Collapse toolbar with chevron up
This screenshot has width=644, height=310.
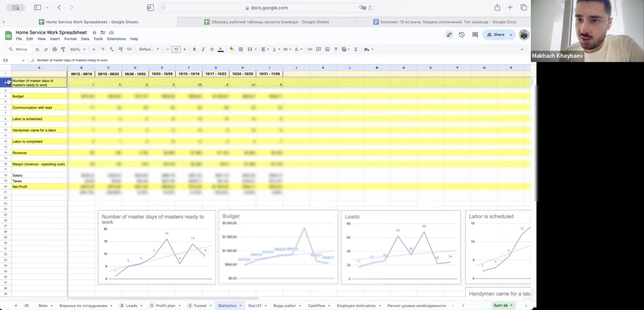[522, 49]
